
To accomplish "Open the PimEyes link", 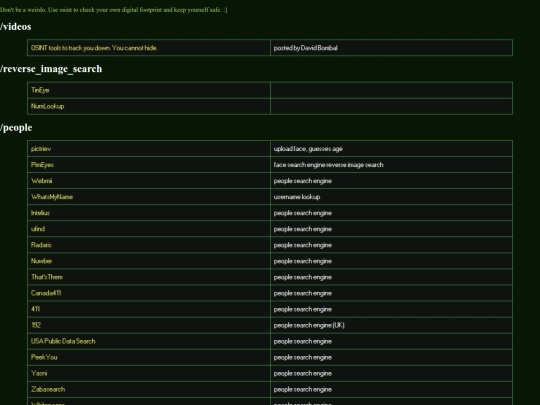I will 42,165.
